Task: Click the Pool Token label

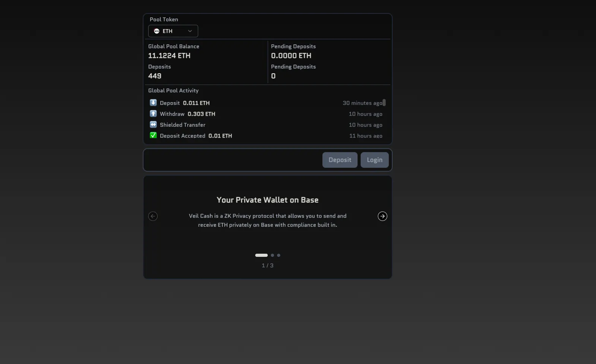Action: 164,19
